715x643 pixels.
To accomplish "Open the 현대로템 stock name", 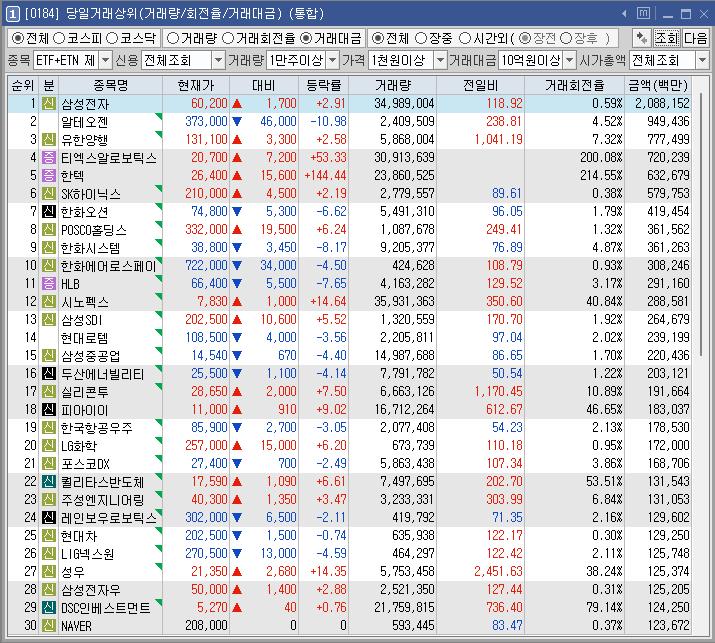I will [84, 337].
